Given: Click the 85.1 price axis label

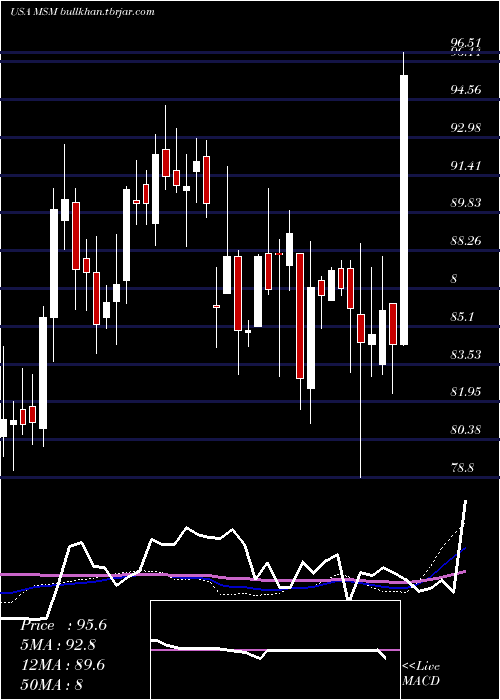Looking at the screenshot, I should click(462, 317).
